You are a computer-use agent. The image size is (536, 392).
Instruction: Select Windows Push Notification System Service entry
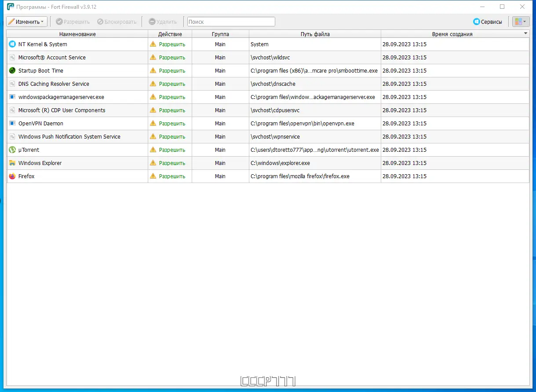click(x=69, y=136)
